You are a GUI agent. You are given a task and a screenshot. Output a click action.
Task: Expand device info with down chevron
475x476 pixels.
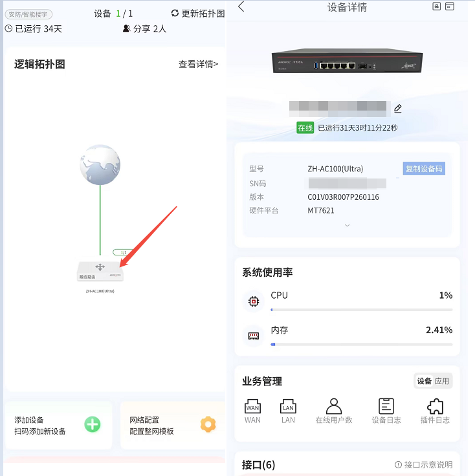point(347,225)
